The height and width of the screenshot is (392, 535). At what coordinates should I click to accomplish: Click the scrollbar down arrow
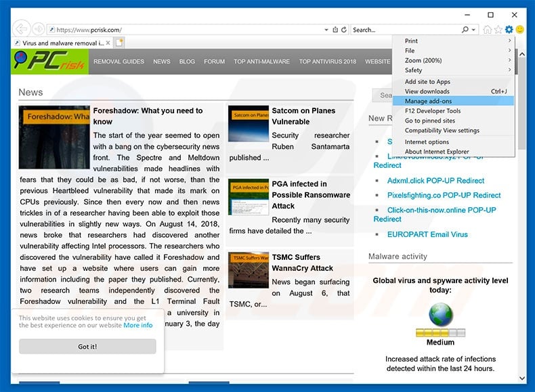click(x=521, y=378)
